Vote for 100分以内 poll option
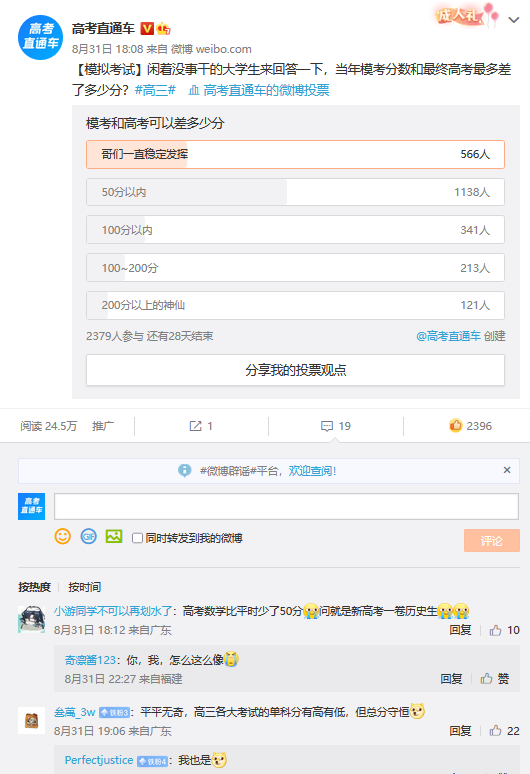This screenshot has width=530, height=774. [295, 230]
